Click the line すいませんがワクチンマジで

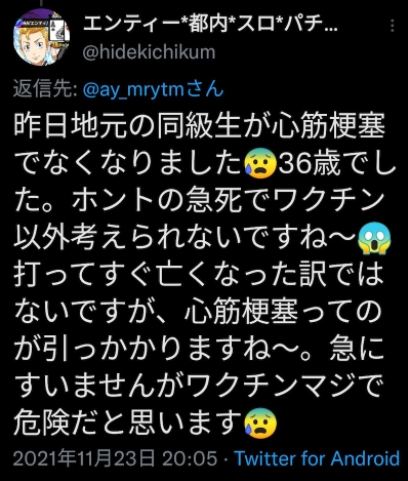[x=199, y=386]
